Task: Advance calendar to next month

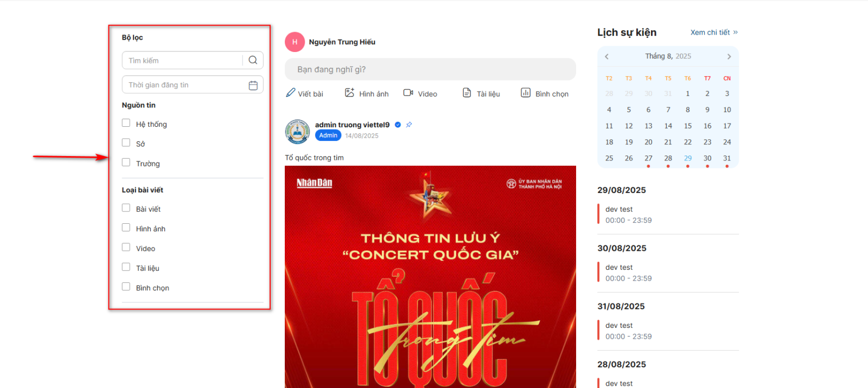Action: coord(729,56)
